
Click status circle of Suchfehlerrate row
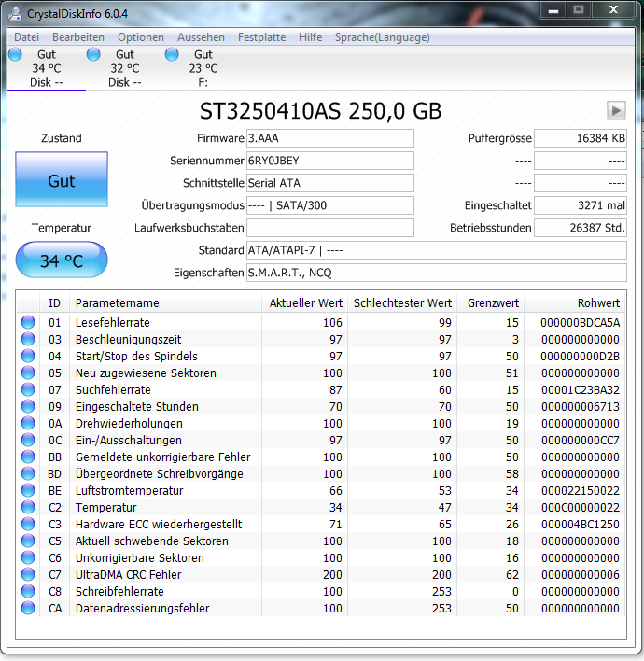(28, 389)
